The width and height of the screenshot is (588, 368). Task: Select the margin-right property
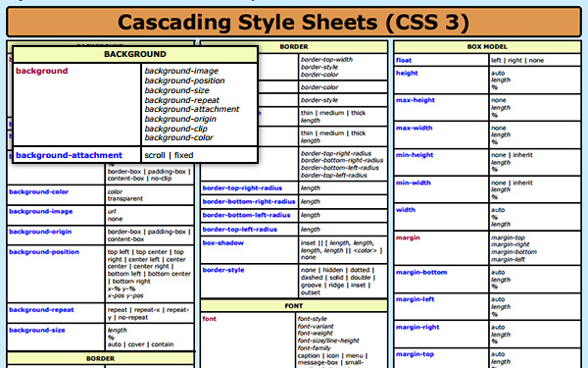(x=417, y=327)
